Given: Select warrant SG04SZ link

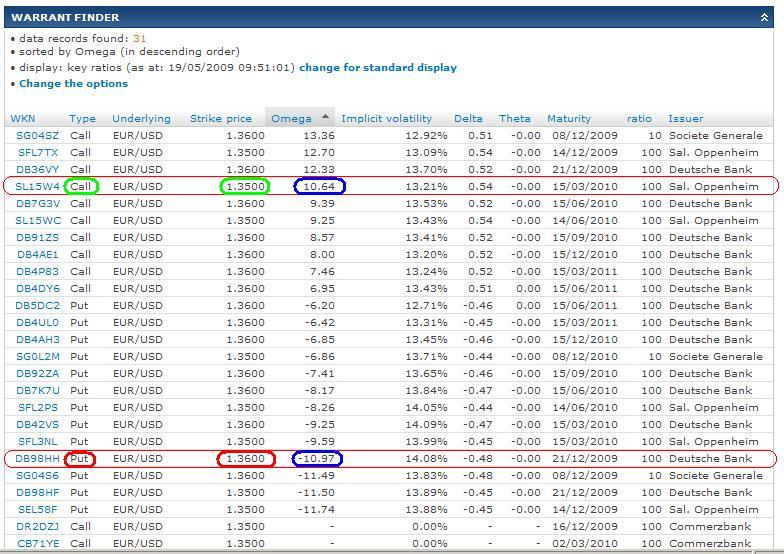Looking at the screenshot, I should [38, 136].
